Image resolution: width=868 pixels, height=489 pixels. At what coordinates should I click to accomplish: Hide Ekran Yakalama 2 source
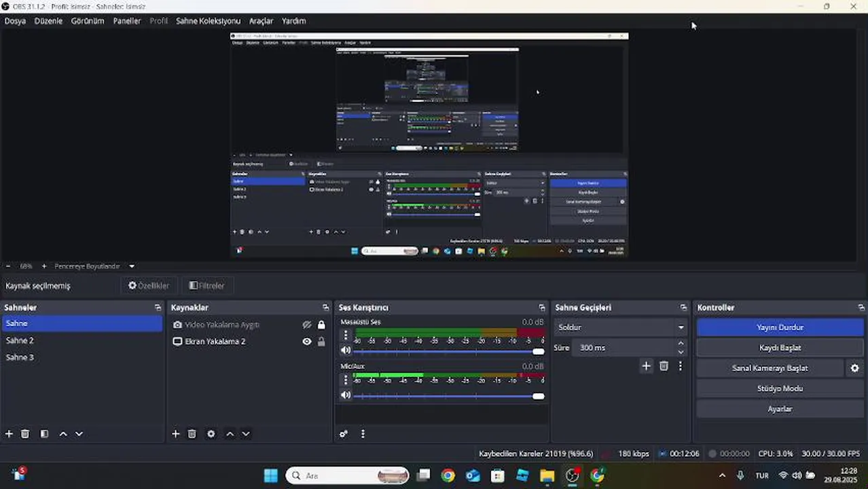coord(307,342)
